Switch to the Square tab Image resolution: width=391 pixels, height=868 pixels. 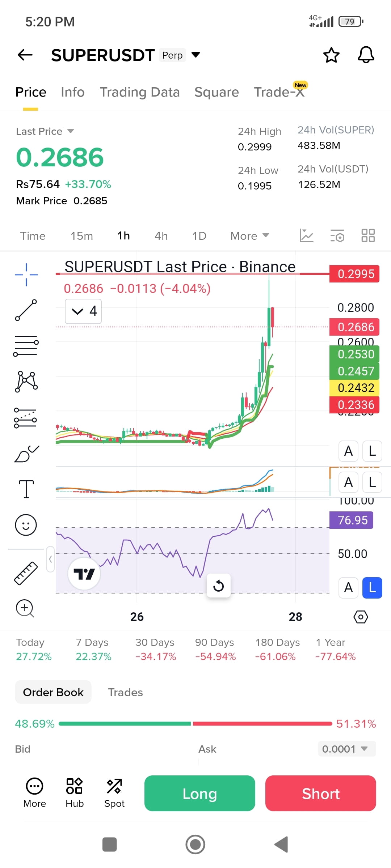pos(216,92)
